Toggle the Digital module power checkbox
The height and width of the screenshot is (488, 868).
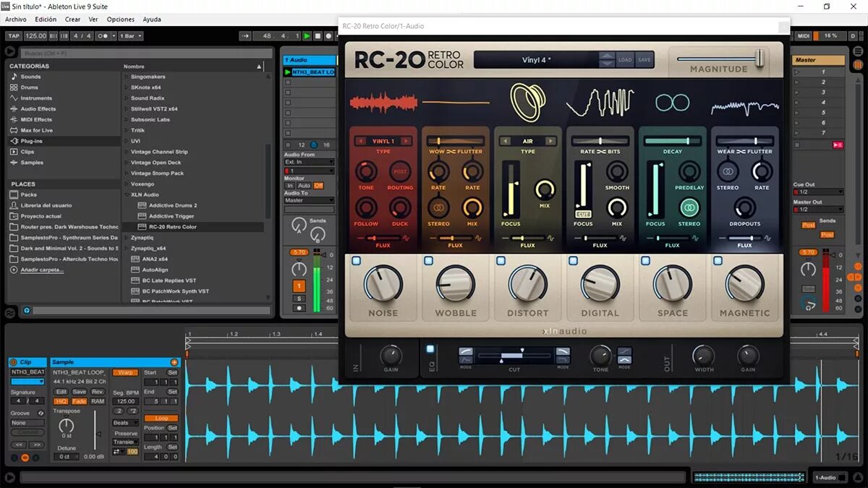click(573, 261)
